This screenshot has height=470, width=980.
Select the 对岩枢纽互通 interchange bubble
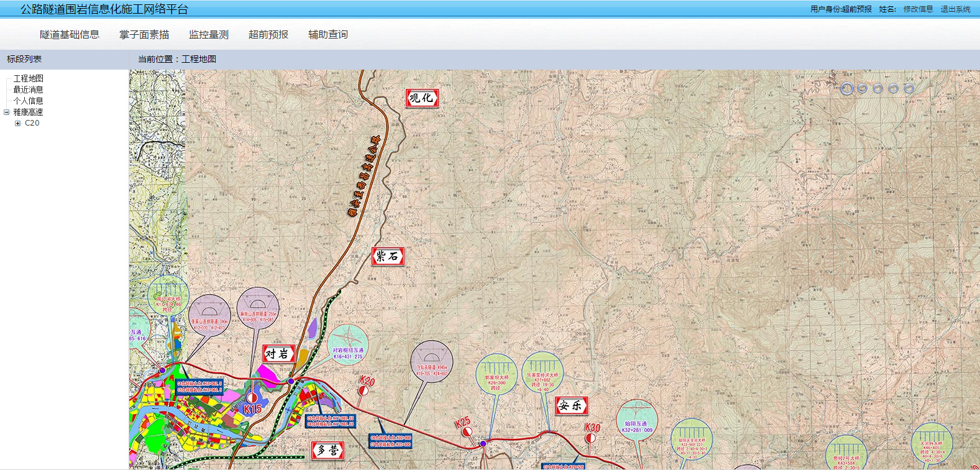(x=348, y=345)
